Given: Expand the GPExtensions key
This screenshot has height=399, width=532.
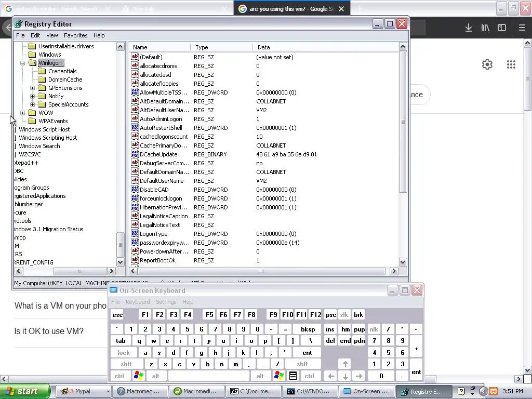Looking at the screenshot, I should 33,88.
